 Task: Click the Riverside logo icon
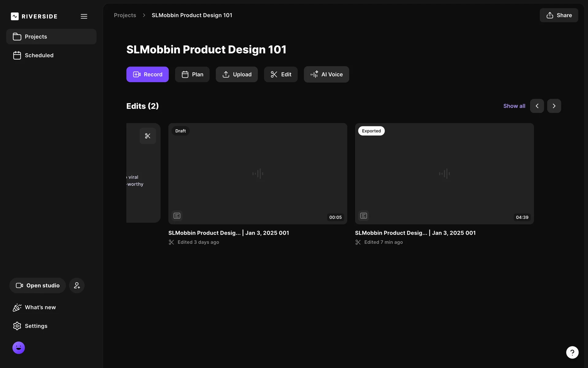point(15,16)
